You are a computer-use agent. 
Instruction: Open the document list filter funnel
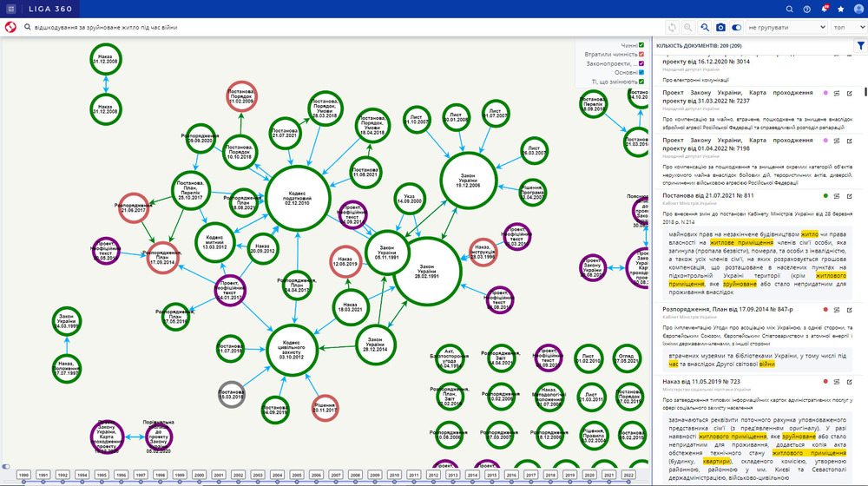coord(861,46)
